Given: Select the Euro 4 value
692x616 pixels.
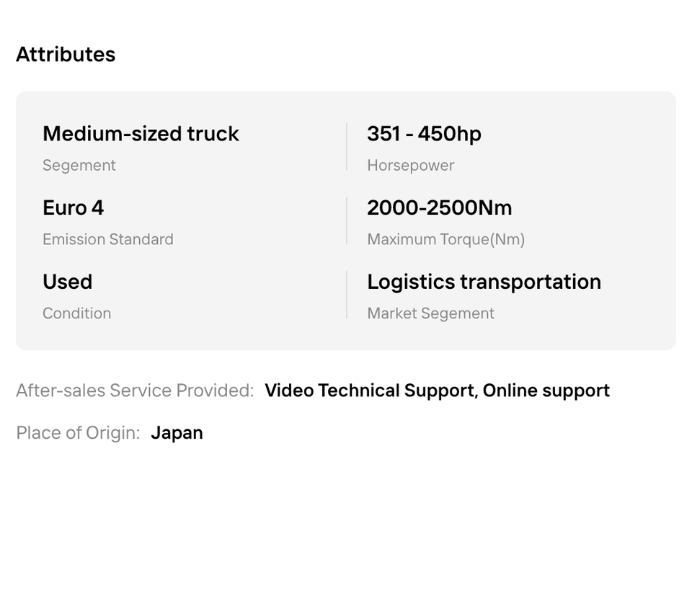Looking at the screenshot, I should pos(73,208).
